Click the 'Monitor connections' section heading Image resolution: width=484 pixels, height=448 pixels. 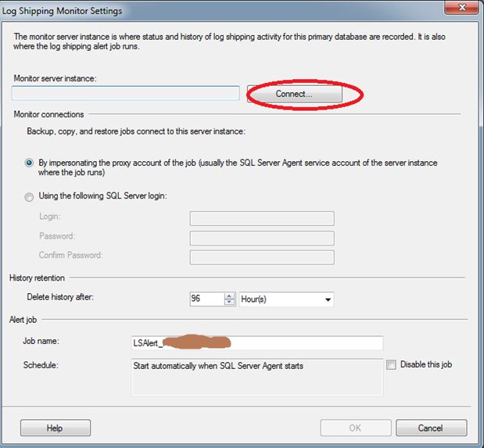point(48,114)
